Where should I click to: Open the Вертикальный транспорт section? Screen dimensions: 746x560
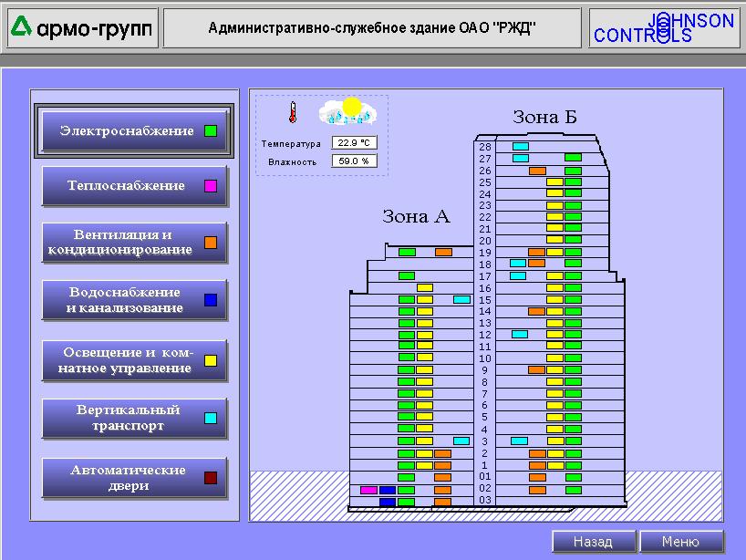click(135, 418)
